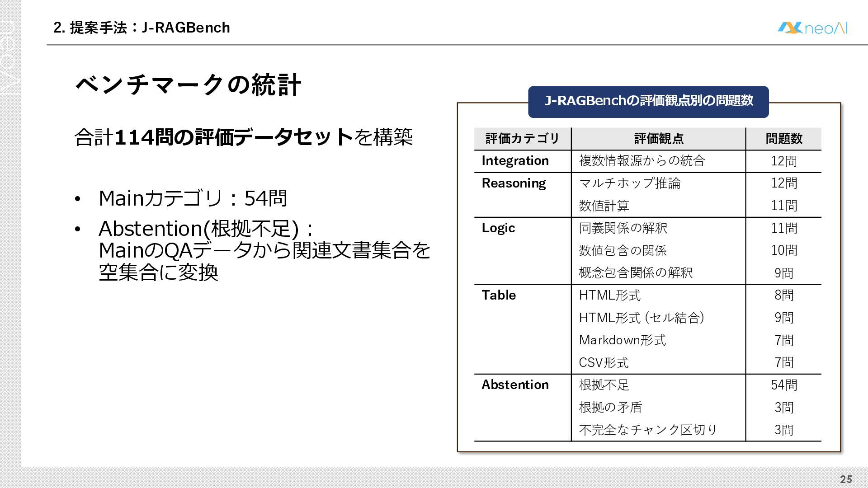This screenshot has height=488, width=868.
Task: Click the Abstention category cell
Action: [515, 385]
